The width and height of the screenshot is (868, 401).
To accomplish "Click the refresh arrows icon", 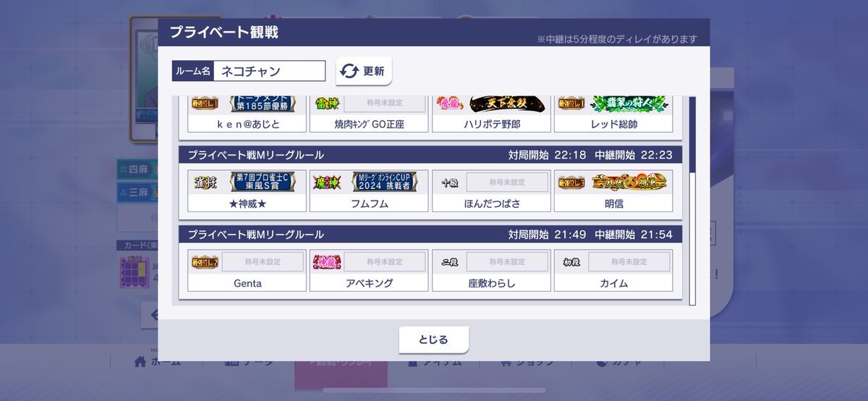I will [x=350, y=71].
